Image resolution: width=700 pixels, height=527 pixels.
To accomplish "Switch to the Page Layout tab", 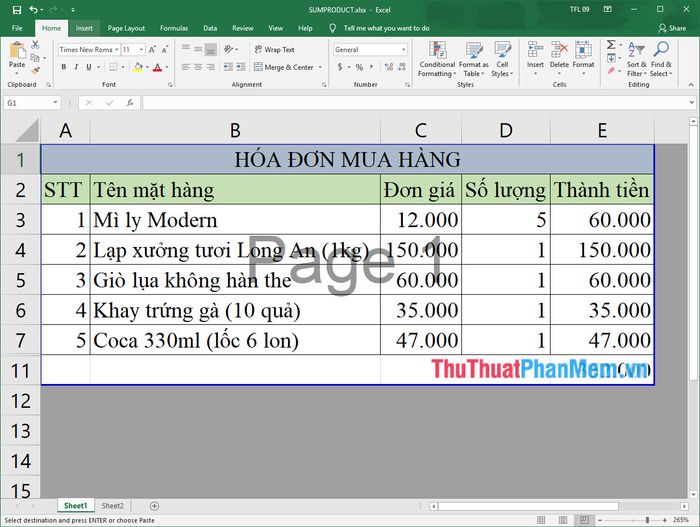I will 126,28.
